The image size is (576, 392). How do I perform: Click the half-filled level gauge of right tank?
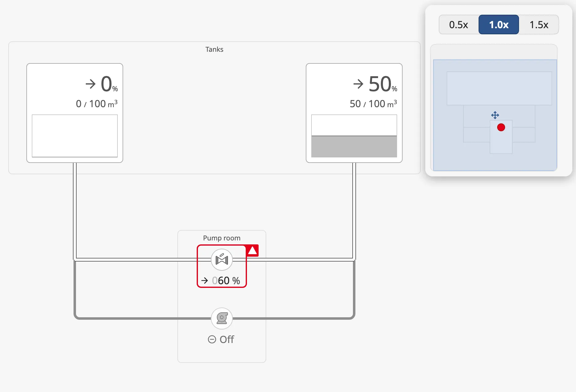354,136
